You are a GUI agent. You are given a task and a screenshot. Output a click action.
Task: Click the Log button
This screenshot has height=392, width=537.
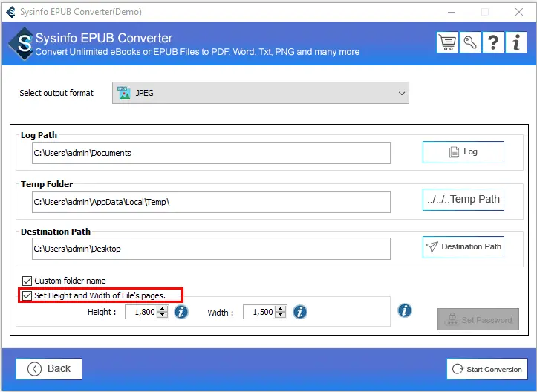(x=463, y=152)
